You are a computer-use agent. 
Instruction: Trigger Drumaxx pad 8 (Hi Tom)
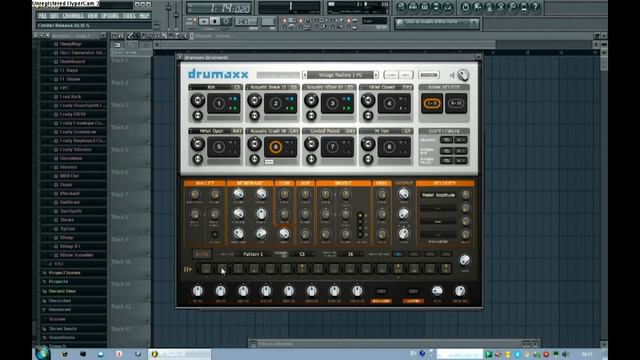pos(389,147)
